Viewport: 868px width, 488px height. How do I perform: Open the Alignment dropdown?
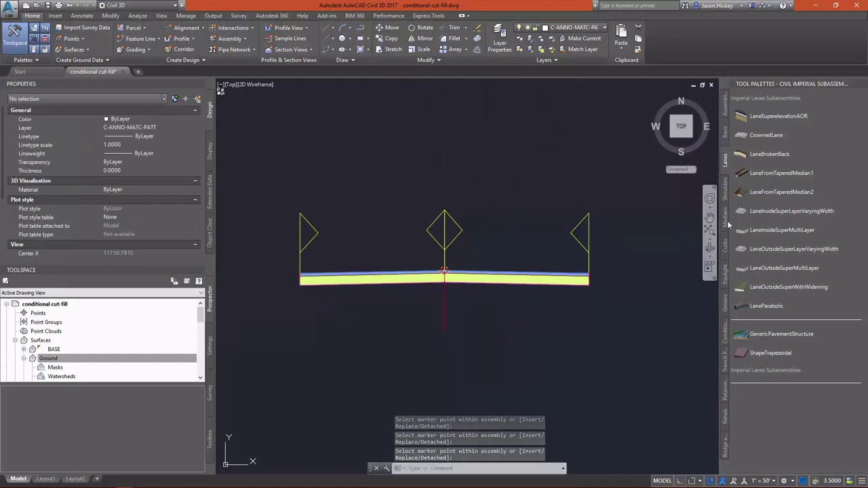tap(184, 28)
